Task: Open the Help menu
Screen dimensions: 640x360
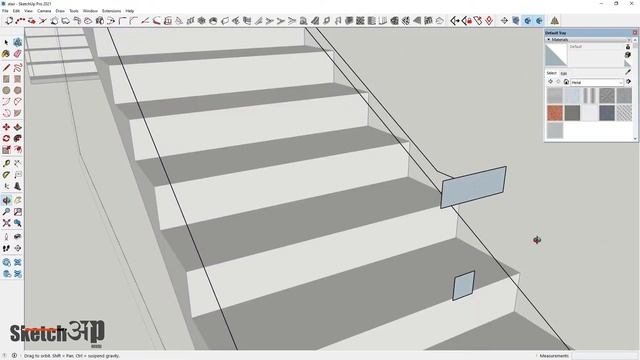Action: pos(130,11)
